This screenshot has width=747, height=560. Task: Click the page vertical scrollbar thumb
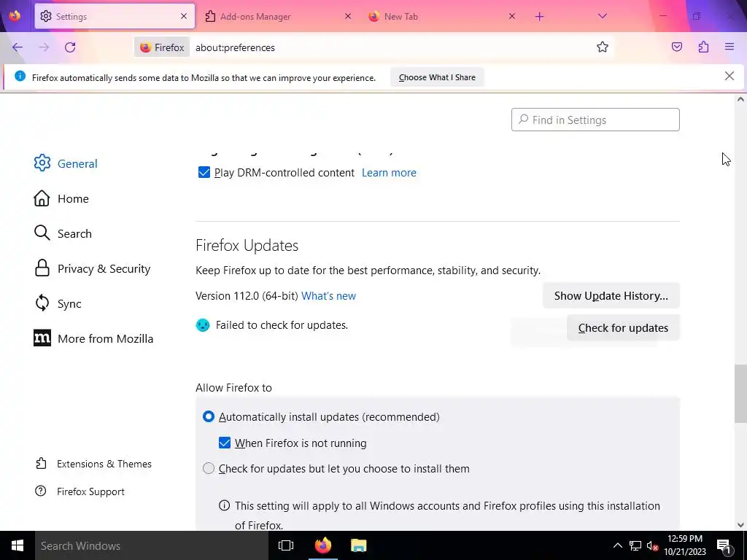(740, 393)
